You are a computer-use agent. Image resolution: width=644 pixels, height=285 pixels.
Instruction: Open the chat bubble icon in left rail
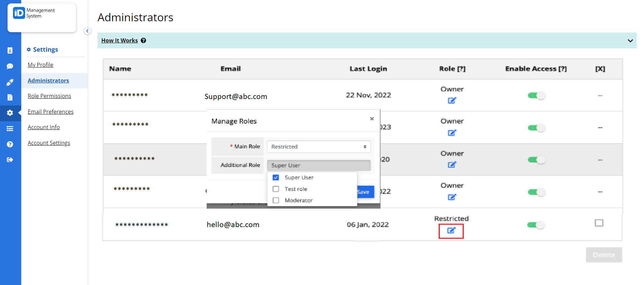tap(10, 66)
